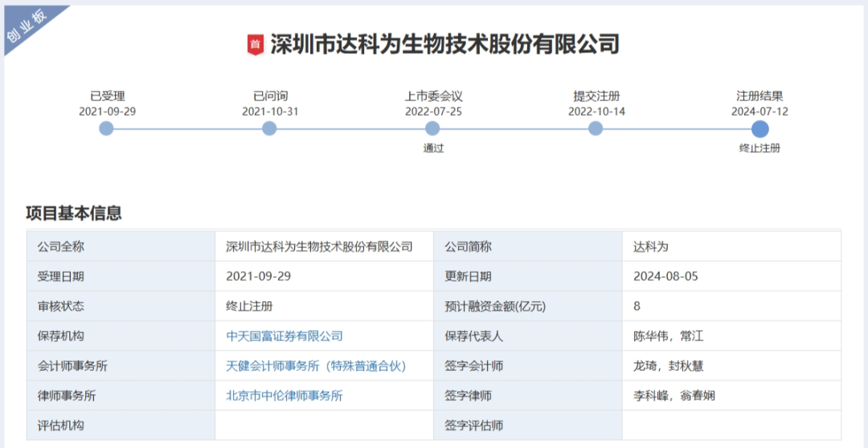Click the 深圳市达科为生物技术股份有限公司 page title
The width and height of the screenshot is (868, 448).
click(x=444, y=44)
